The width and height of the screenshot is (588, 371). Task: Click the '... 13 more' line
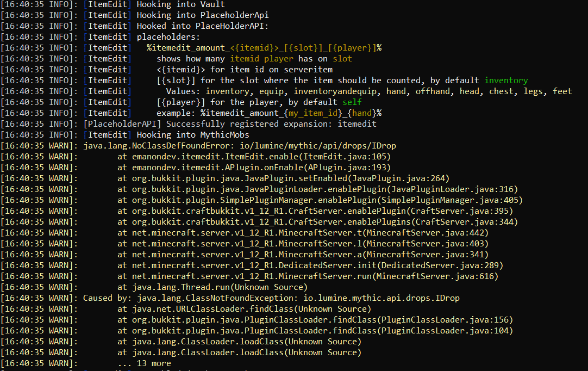click(x=144, y=363)
